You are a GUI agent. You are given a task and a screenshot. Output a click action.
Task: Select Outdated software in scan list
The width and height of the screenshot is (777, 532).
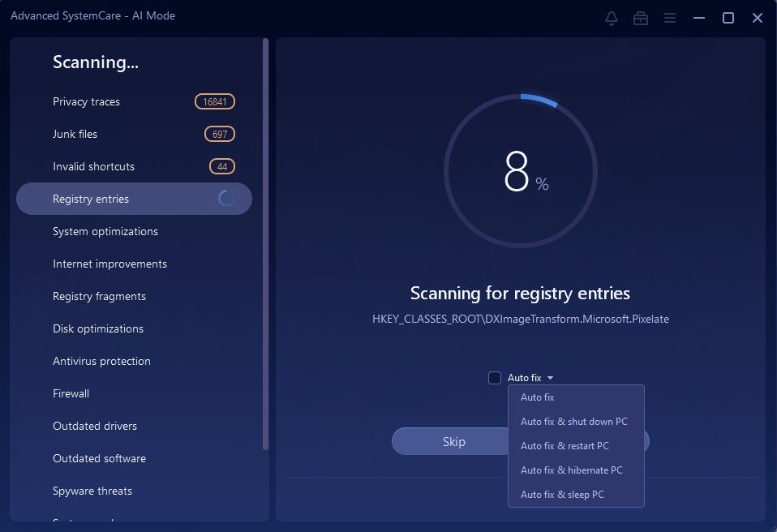pyautogui.click(x=134, y=458)
